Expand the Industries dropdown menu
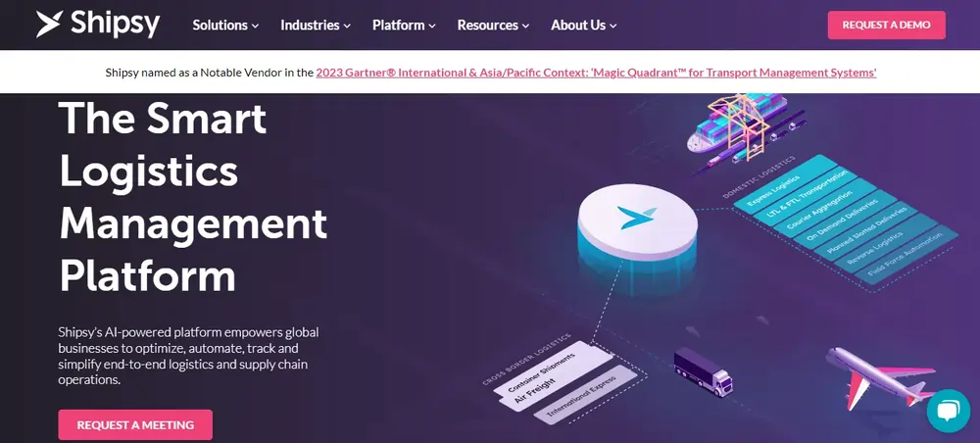980x443 pixels. (316, 25)
